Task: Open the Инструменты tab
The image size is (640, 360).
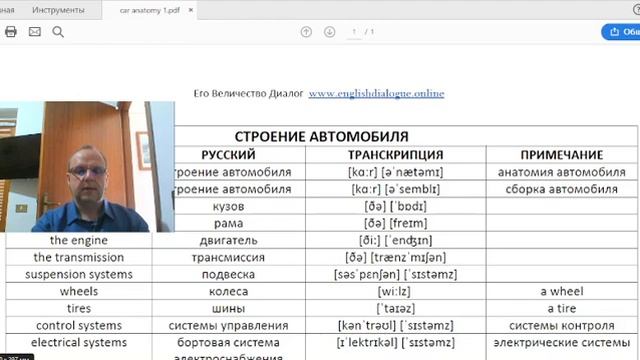Action: (x=58, y=10)
